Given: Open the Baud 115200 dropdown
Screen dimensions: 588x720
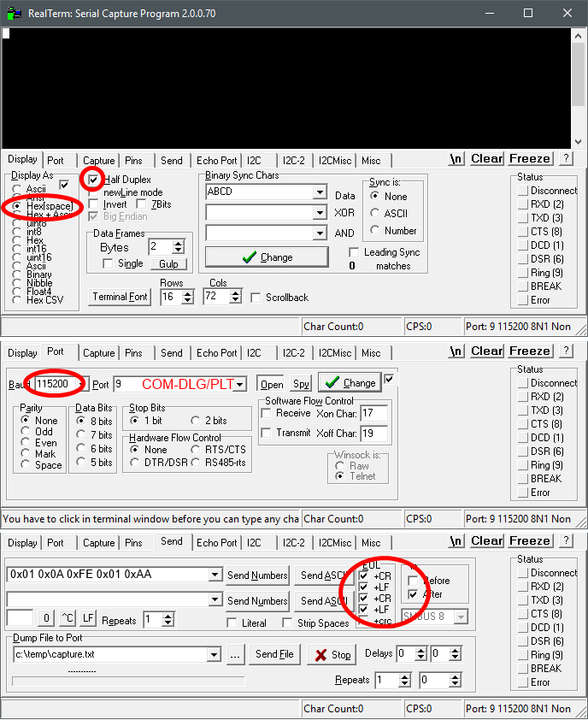Looking at the screenshot, I should pyautogui.click(x=81, y=384).
